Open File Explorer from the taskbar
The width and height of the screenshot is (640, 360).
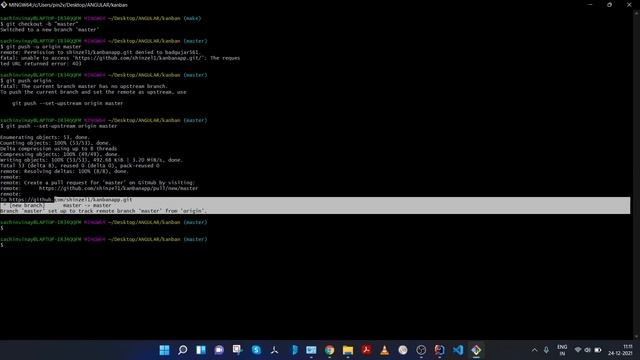[348, 350]
